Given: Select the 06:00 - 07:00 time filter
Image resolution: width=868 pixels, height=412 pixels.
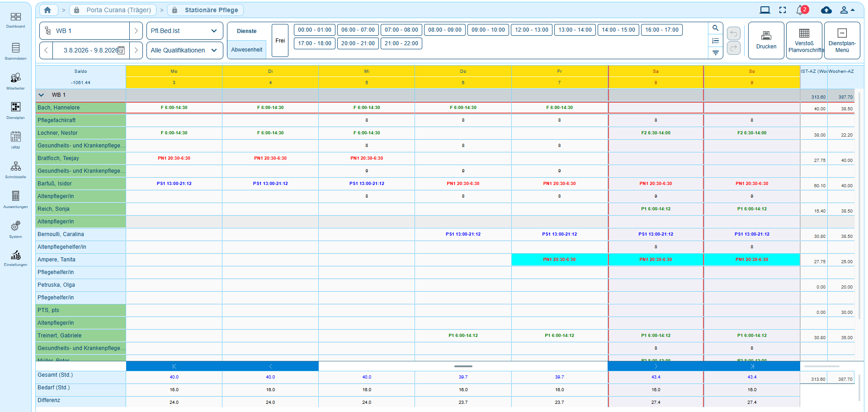Looking at the screenshot, I should 358,30.
